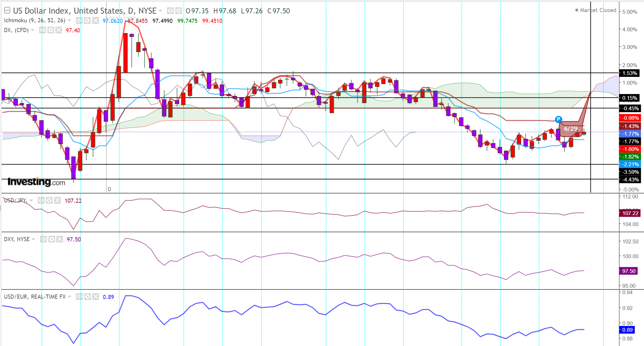Open USD/JPY pane settings gear
Viewport: 644px width, 346px height.
tap(49, 200)
